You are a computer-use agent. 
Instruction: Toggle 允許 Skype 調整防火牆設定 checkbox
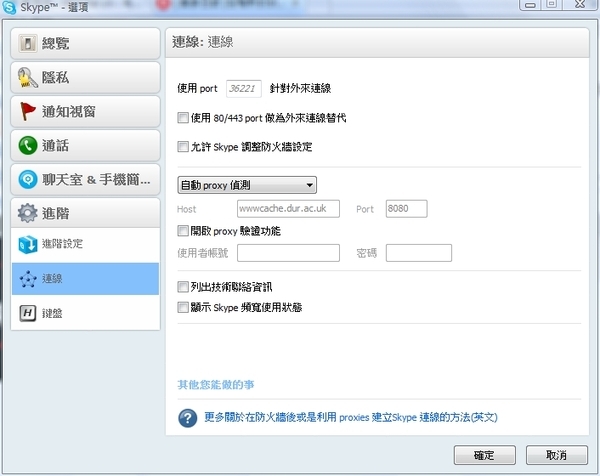point(183,147)
